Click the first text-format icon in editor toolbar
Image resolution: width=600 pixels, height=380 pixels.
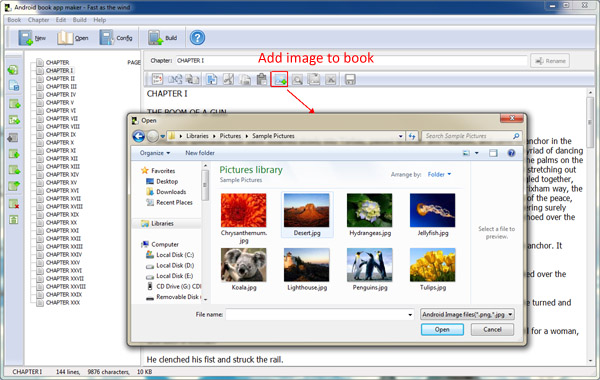point(157,79)
